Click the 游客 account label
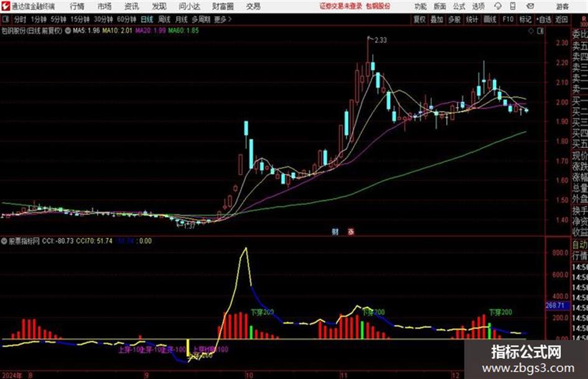Image resolution: width=588 pixels, height=379 pixels. tap(562, 6)
